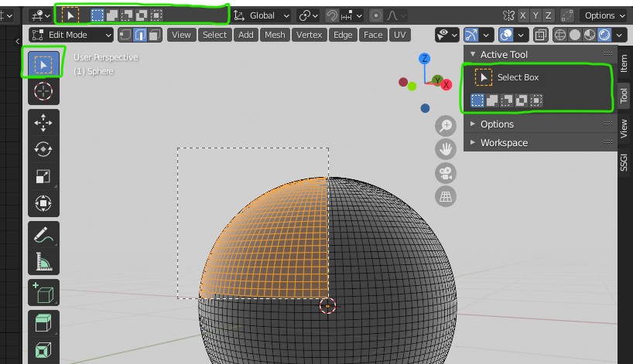
Task: Open Global transform orientation dropdown
Action: click(262, 15)
